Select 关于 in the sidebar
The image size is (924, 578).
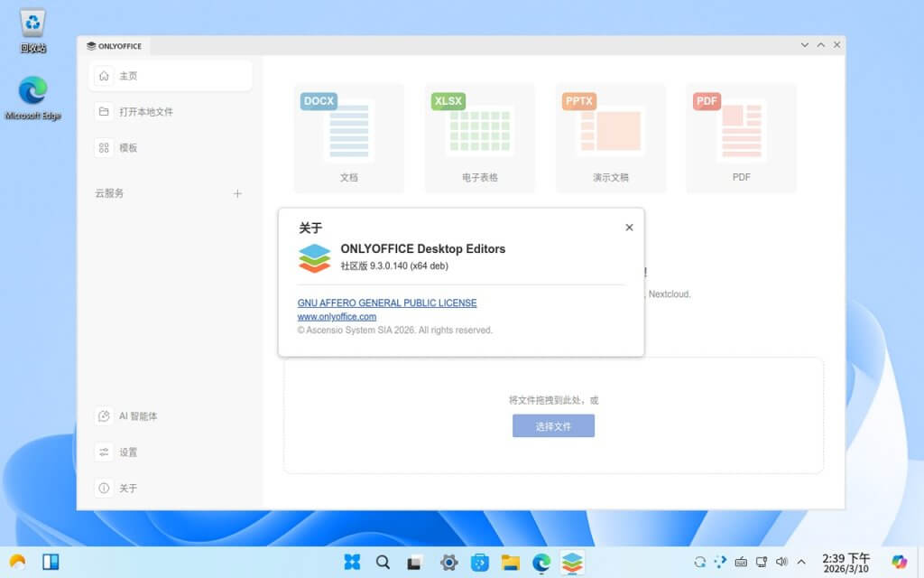point(171,489)
